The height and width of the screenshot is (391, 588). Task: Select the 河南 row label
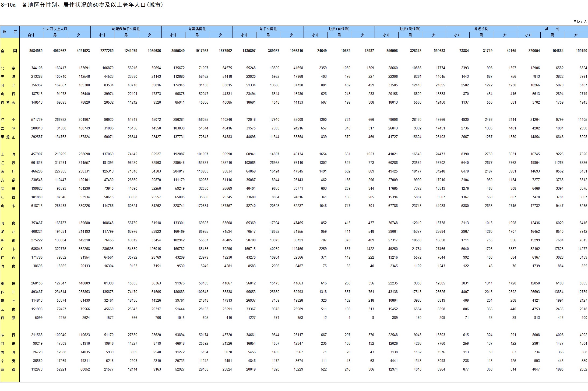point(8,223)
